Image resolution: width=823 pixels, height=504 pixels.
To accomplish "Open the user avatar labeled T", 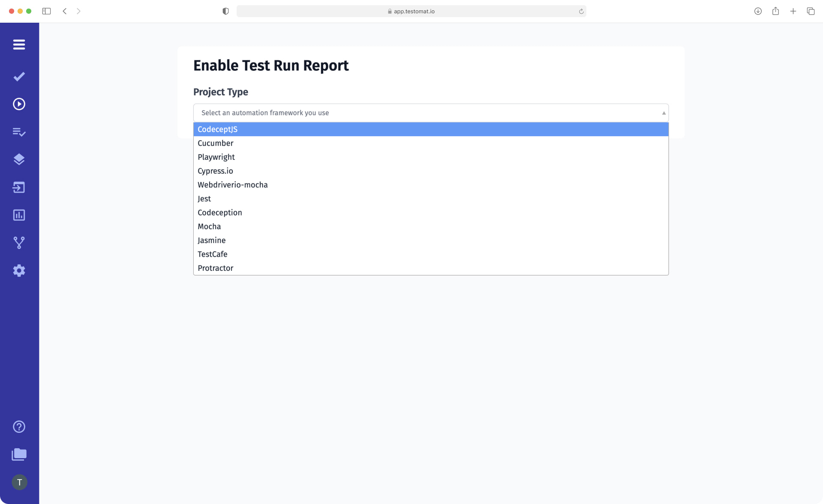I will (19, 482).
